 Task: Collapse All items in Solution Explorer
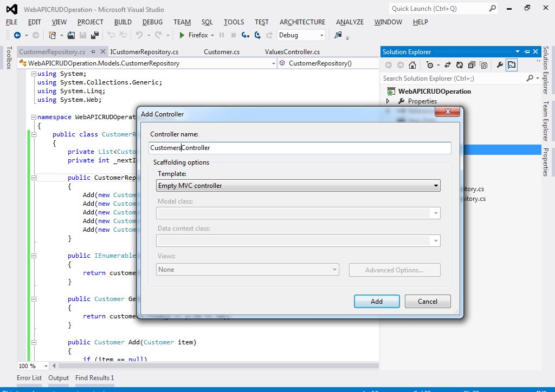coord(471,64)
